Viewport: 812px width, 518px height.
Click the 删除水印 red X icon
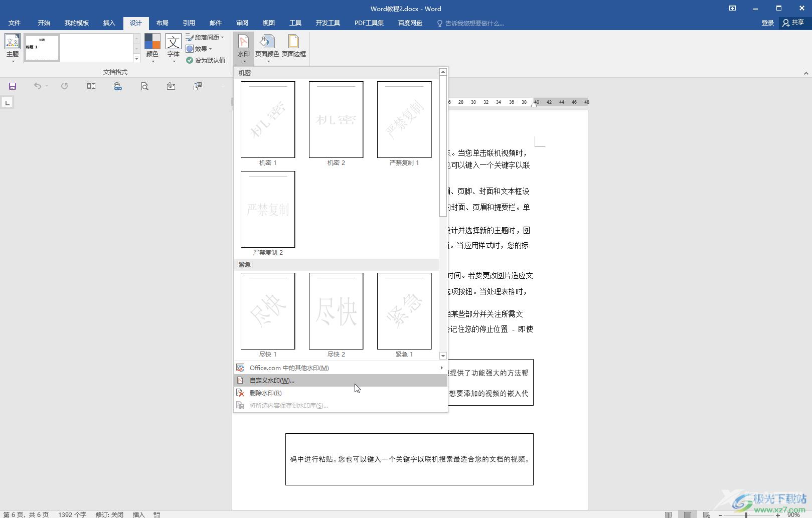point(240,393)
